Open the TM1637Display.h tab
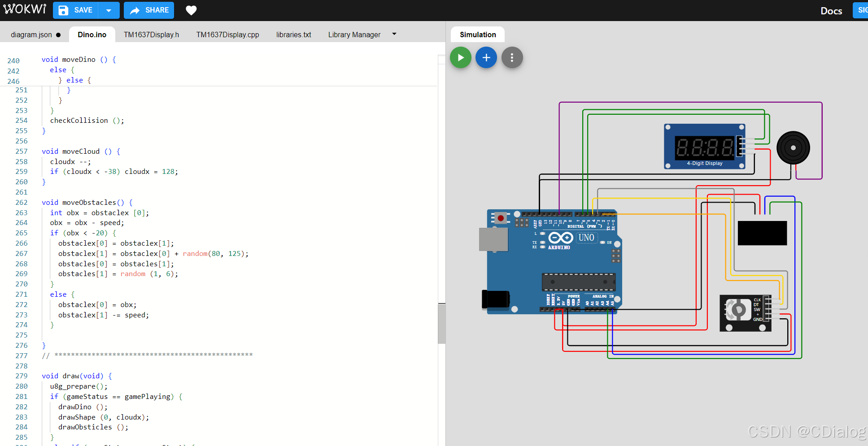Viewport: 868px width, 446px height. (151, 35)
